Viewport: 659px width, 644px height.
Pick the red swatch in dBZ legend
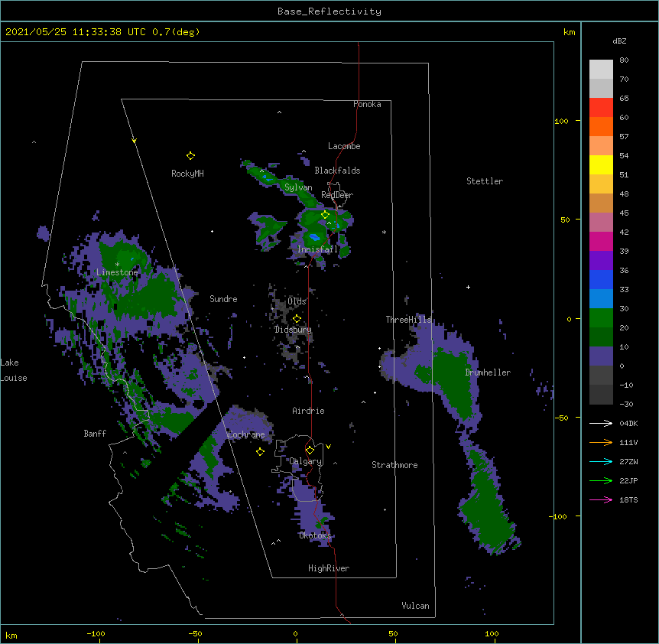(601, 108)
